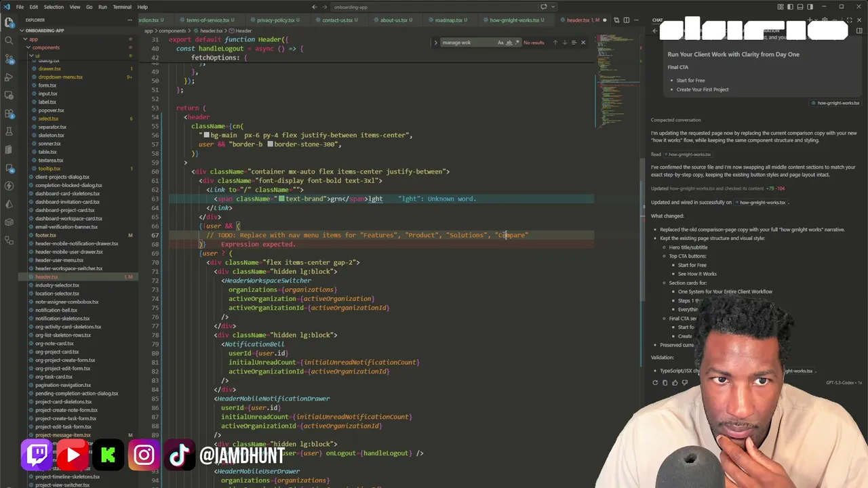868x488 pixels.
Task: Toggle replace row in find widget
Action: click(436, 42)
